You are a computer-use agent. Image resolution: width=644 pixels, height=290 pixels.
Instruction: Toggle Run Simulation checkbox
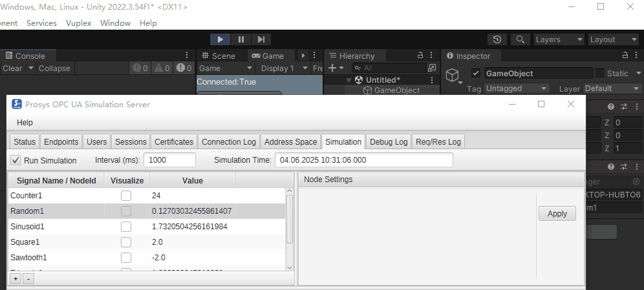(x=16, y=160)
